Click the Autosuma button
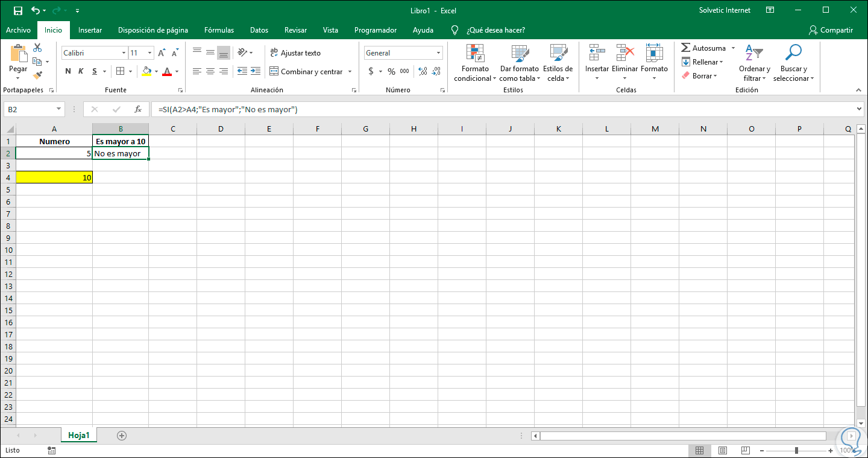Viewport: 868px width, 458px height. point(703,48)
